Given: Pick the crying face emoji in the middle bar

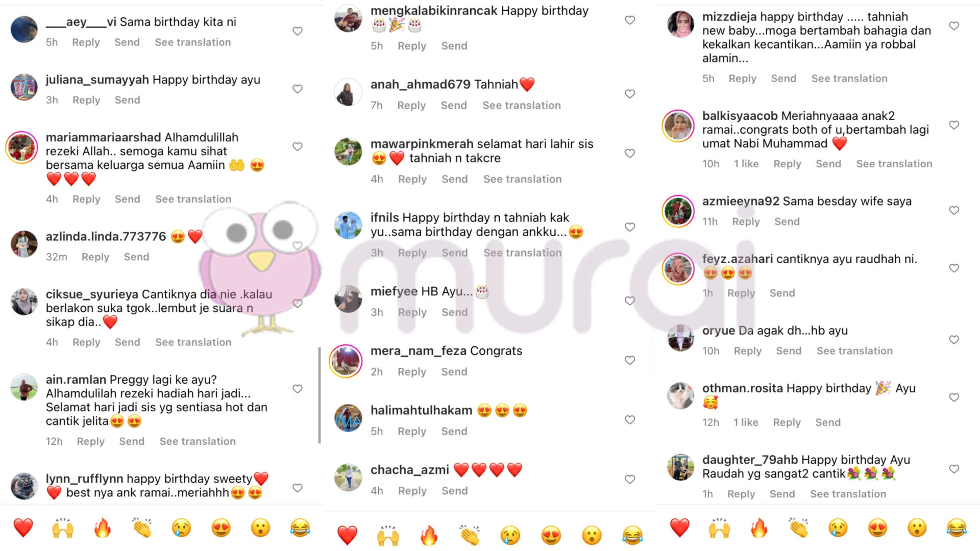Looking at the screenshot, I should coord(510,536).
